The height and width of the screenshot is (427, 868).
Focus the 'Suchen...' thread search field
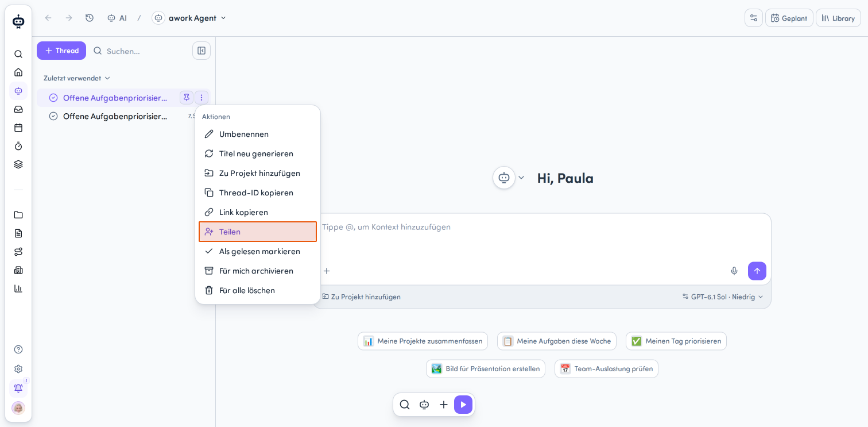tap(139, 51)
